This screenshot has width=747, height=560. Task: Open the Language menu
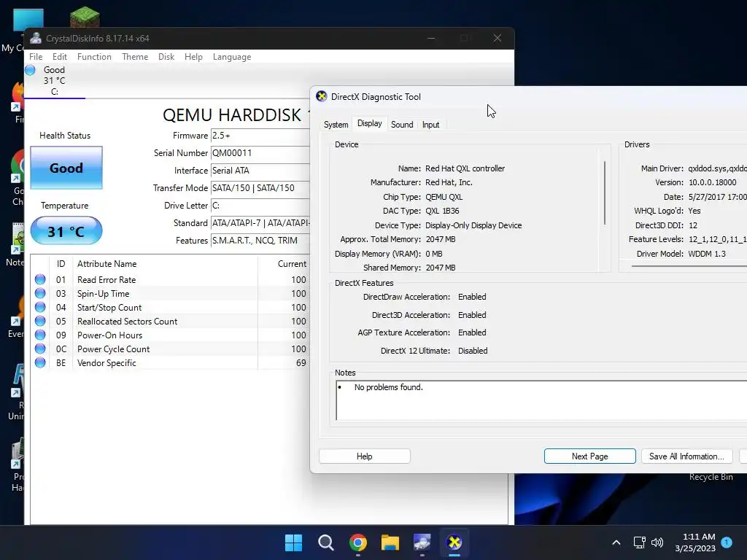coord(232,57)
